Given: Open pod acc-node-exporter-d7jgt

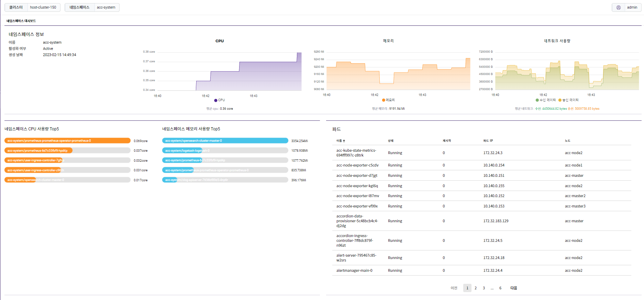Looking at the screenshot, I should (x=357, y=175).
